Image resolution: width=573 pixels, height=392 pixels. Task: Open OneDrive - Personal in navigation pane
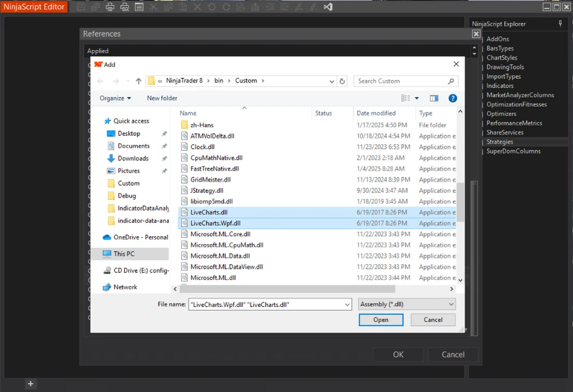click(141, 237)
